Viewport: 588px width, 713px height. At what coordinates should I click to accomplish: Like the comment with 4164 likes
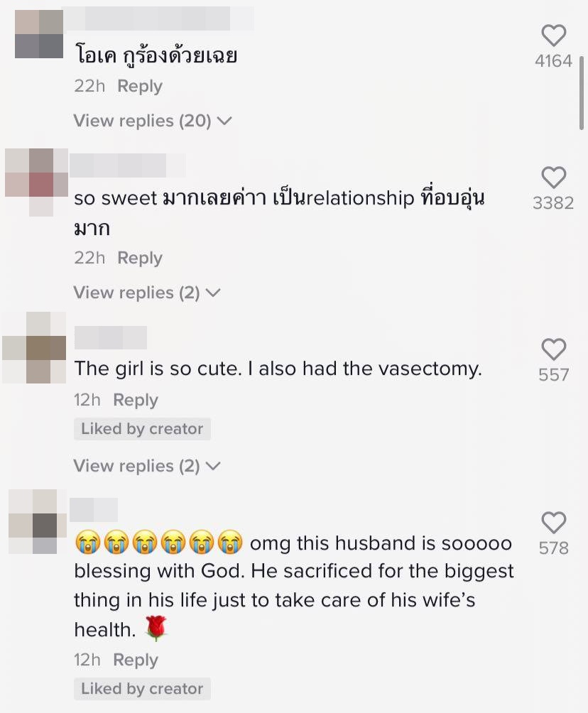pyautogui.click(x=553, y=36)
